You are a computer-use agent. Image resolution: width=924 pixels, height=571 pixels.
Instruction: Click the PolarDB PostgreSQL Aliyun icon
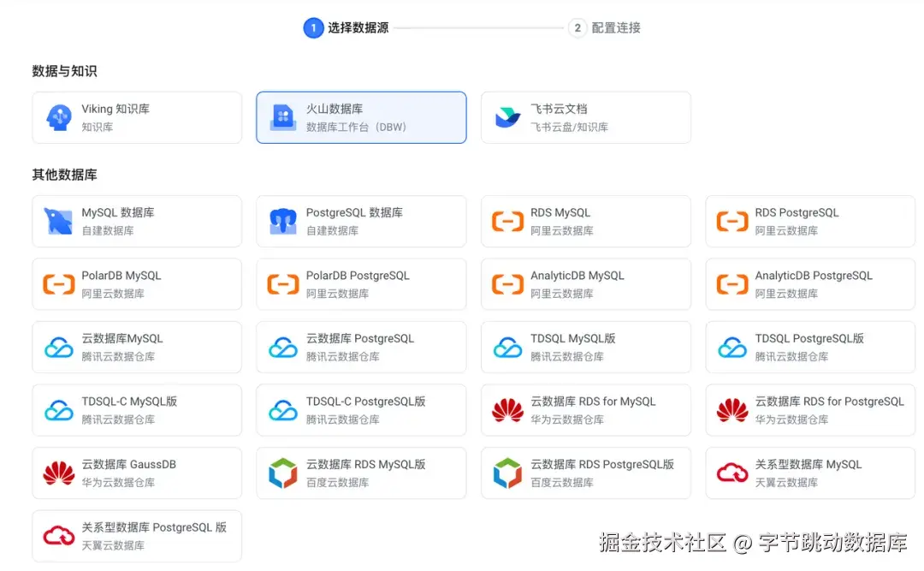pos(283,284)
